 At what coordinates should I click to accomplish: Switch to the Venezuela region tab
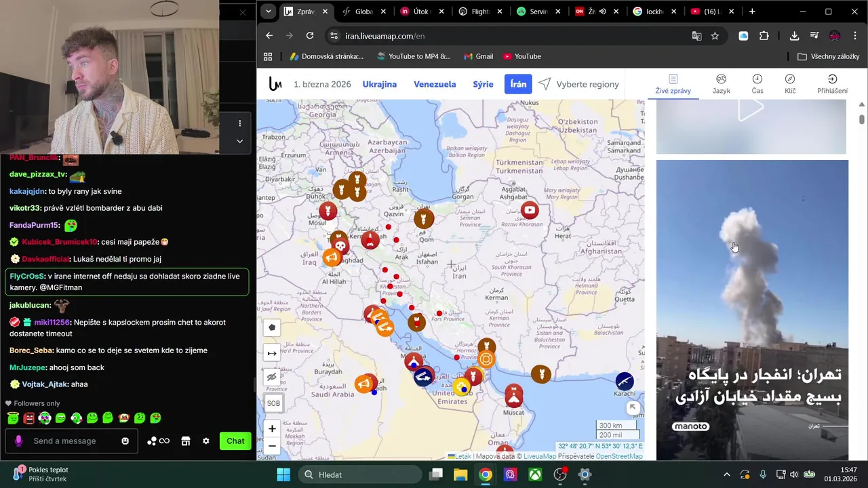(x=435, y=84)
